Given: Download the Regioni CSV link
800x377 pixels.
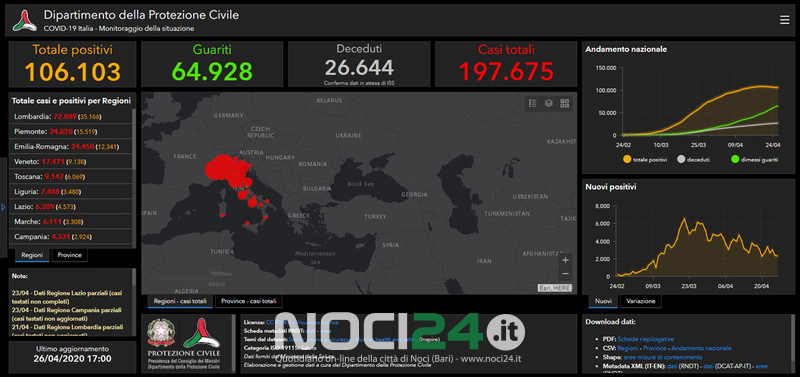Looking at the screenshot, I should (x=627, y=348).
